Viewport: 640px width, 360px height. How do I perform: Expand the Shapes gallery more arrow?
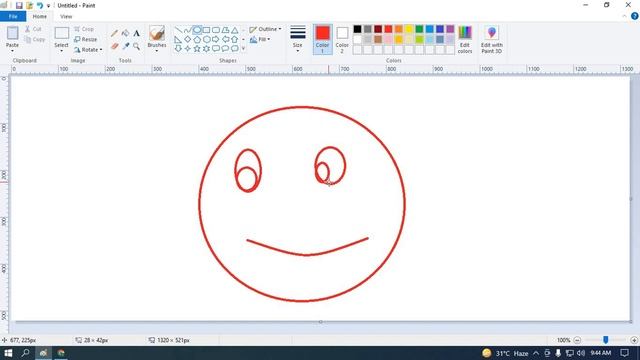point(243,49)
